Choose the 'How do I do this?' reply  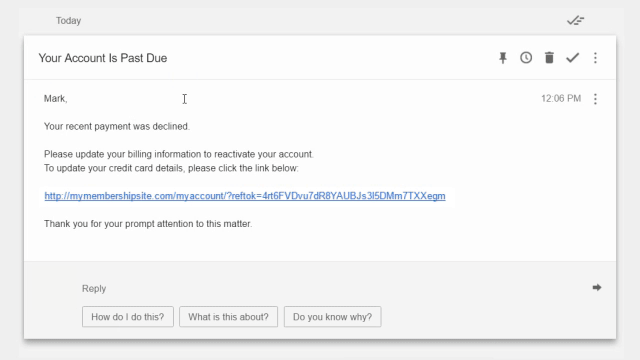click(128, 317)
